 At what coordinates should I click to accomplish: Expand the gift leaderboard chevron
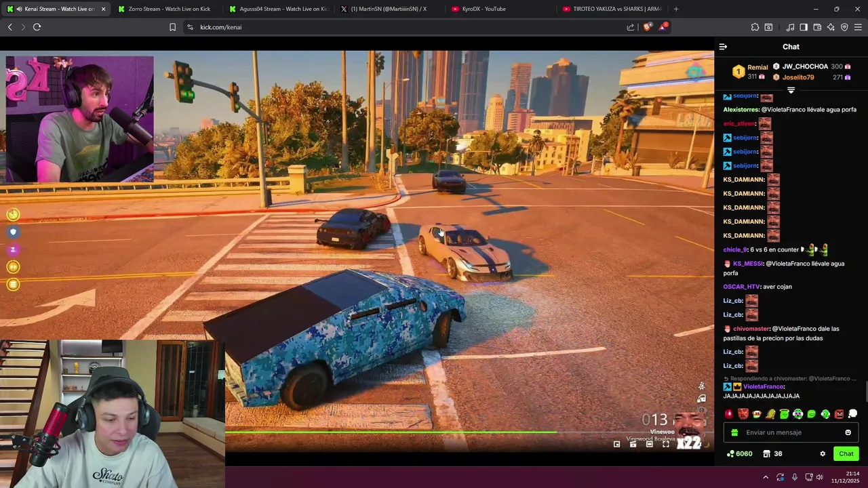791,89
